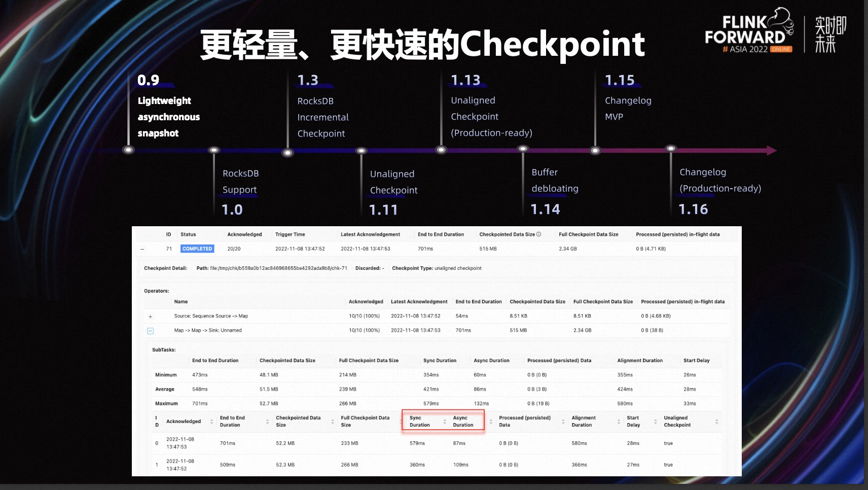Click the 1.15 Changelog MVP timeline dot

[595, 150]
